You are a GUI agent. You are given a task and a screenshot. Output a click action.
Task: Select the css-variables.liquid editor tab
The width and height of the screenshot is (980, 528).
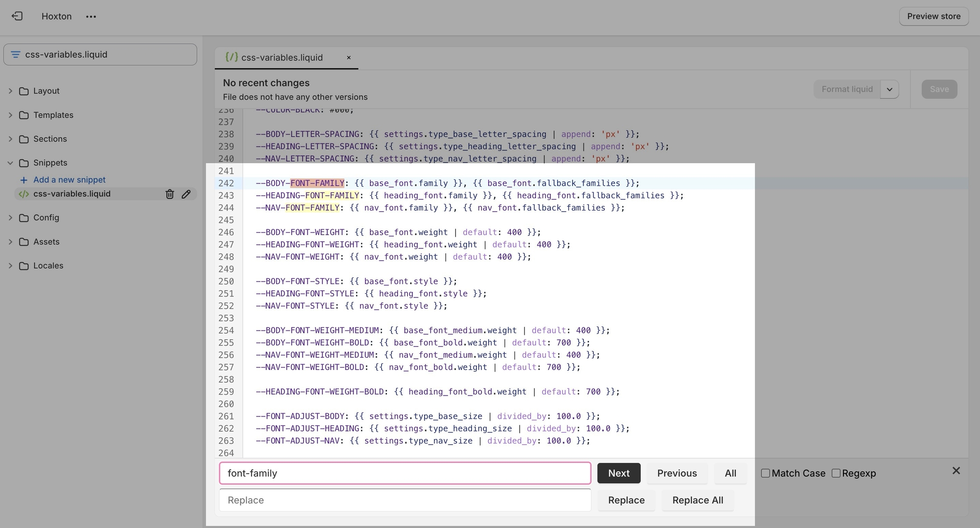282,57
